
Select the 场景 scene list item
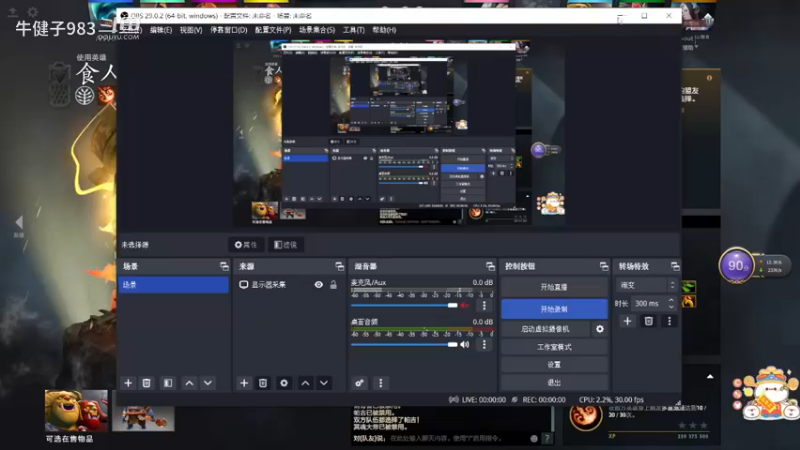tap(173, 285)
